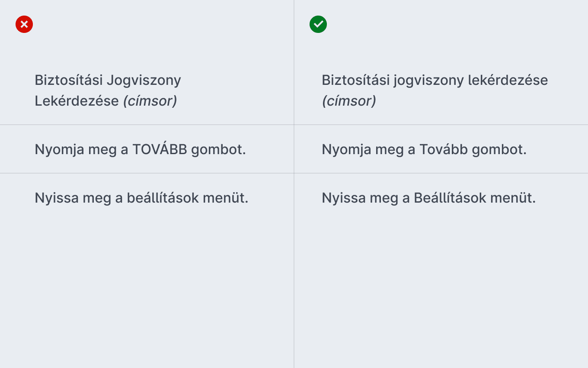Click italic "(címsor)" under the correct heading
This screenshot has height=368, width=588.
(349, 101)
